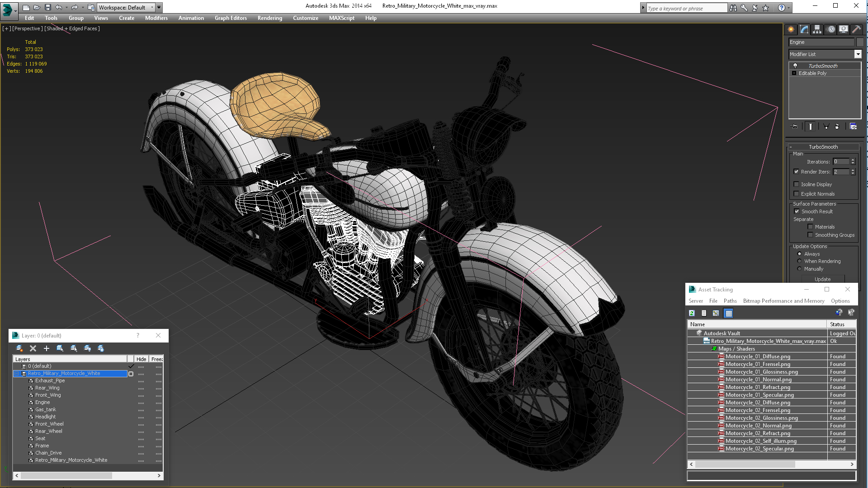Image resolution: width=868 pixels, height=488 pixels.
Task: Collapse the Retro_Military_Motorcycle_White layer
Action: (17, 374)
